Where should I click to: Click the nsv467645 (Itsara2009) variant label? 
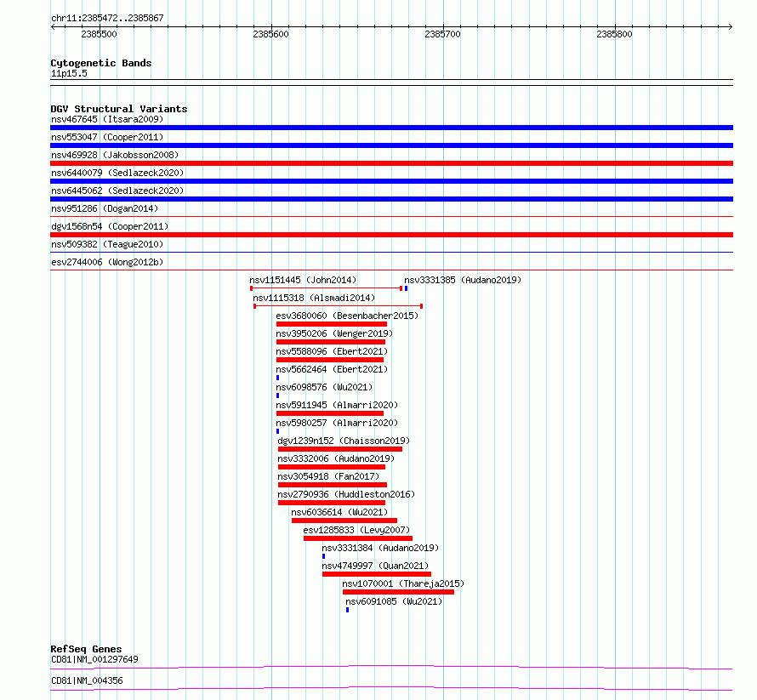coord(107,119)
